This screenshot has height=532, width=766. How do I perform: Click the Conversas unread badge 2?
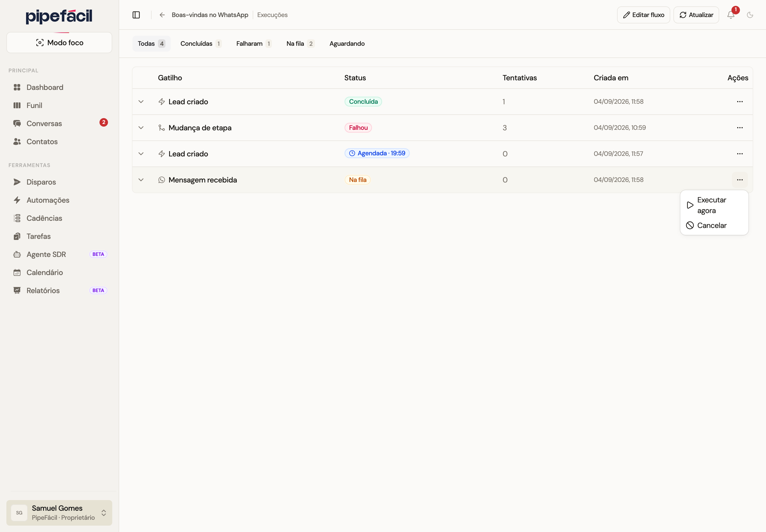pos(104,122)
